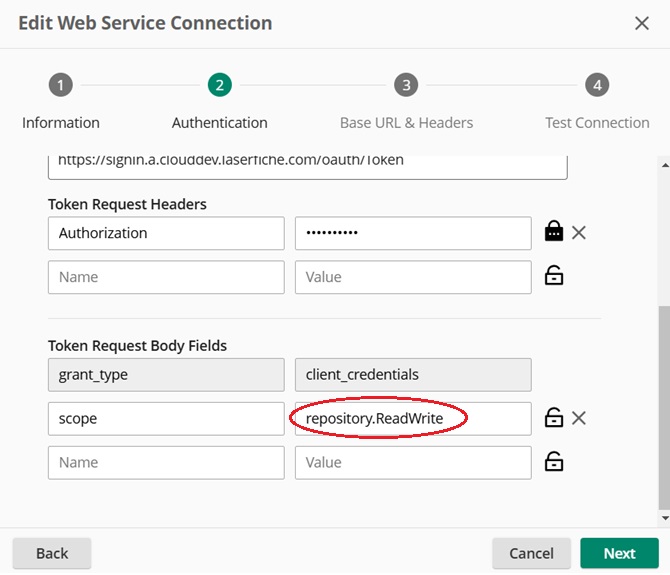Click the Cancel button
This screenshot has width=670, height=575.
[531, 553]
